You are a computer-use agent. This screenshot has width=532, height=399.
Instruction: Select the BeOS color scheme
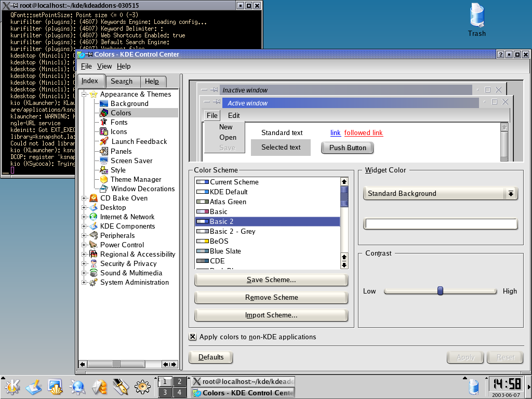pyautogui.click(x=268, y=241)
